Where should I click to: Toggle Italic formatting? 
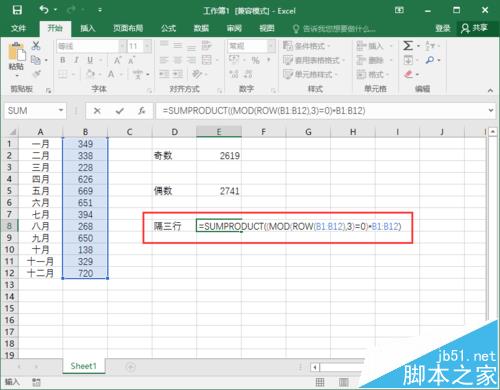click(x=76, y=60)
